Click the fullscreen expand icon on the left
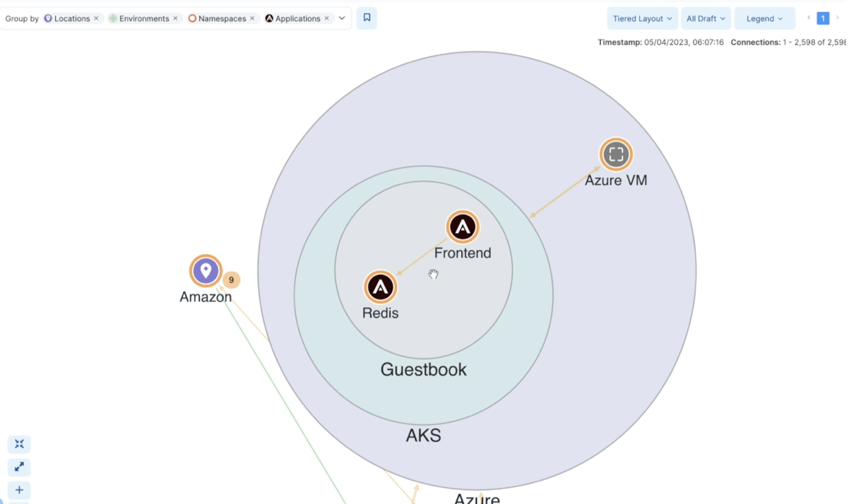849x504 pixels. click(x=19, y=467)
